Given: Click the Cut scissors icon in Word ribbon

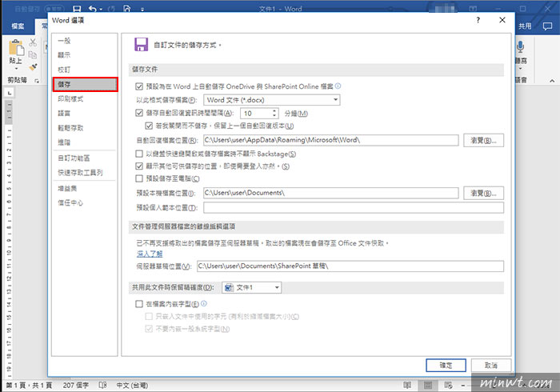Looking at the screenshot, I should click(33, 42).
